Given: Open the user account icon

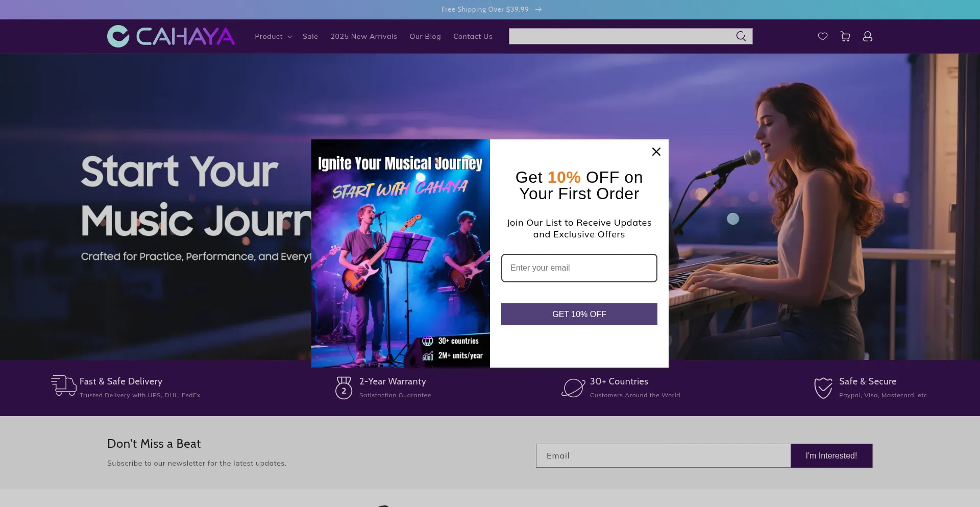Looking at the screenshot, I should [x=868, y=36].
